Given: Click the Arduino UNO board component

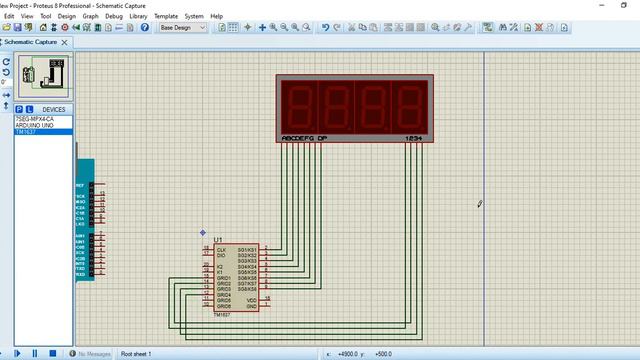Looking at the screenshot, I should [x=85, y=220].
